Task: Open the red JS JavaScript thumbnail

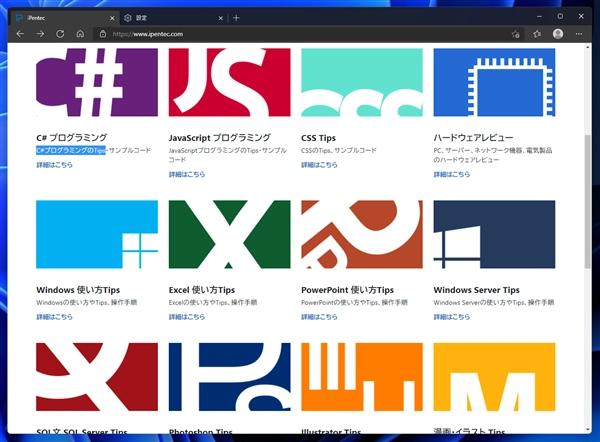Action: 230,82
